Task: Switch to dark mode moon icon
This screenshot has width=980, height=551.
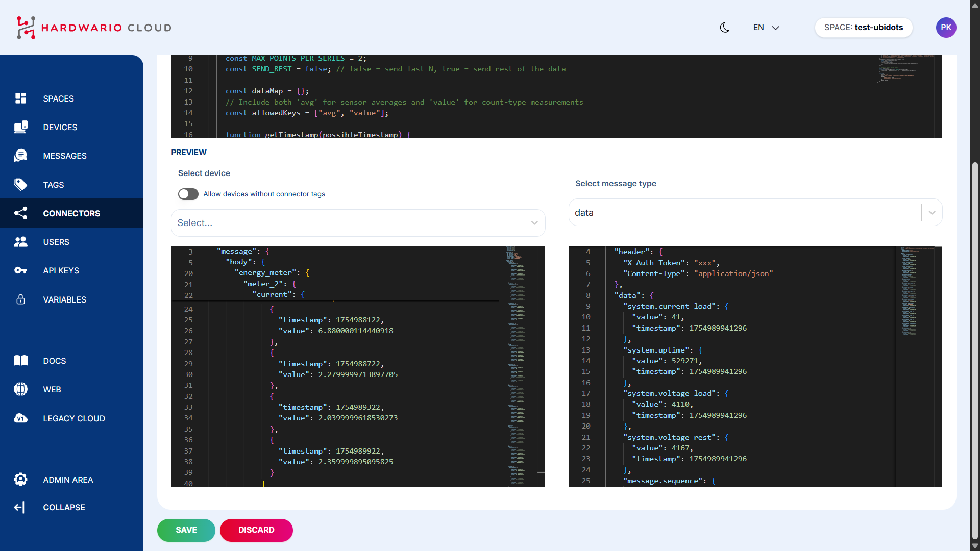Action: point(724,28)
